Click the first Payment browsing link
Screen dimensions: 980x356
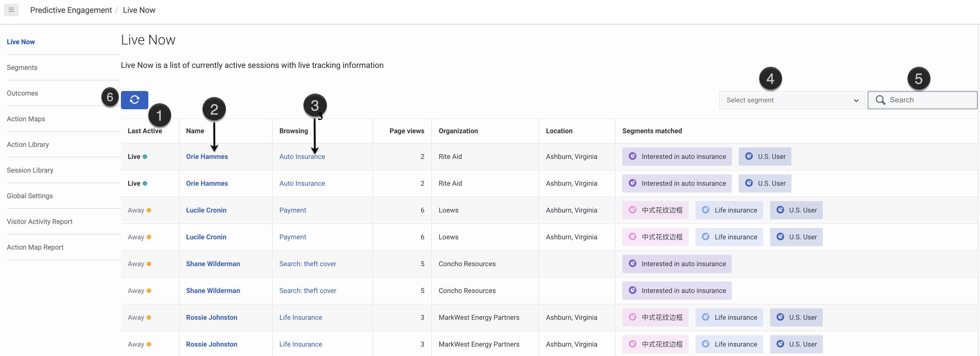click(293, 210)
